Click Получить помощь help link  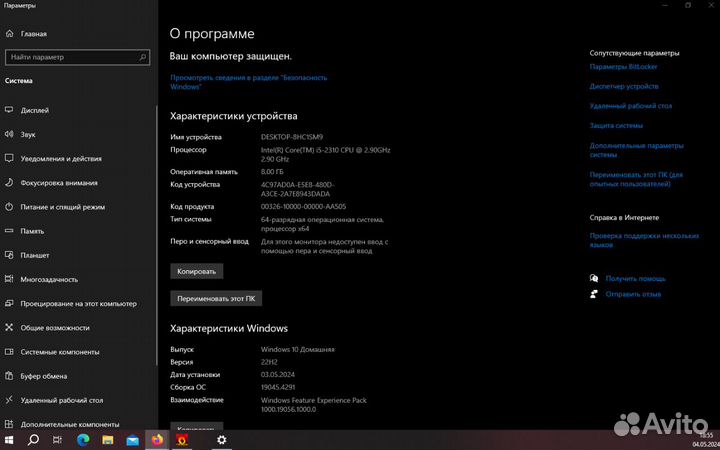point(635,278)
